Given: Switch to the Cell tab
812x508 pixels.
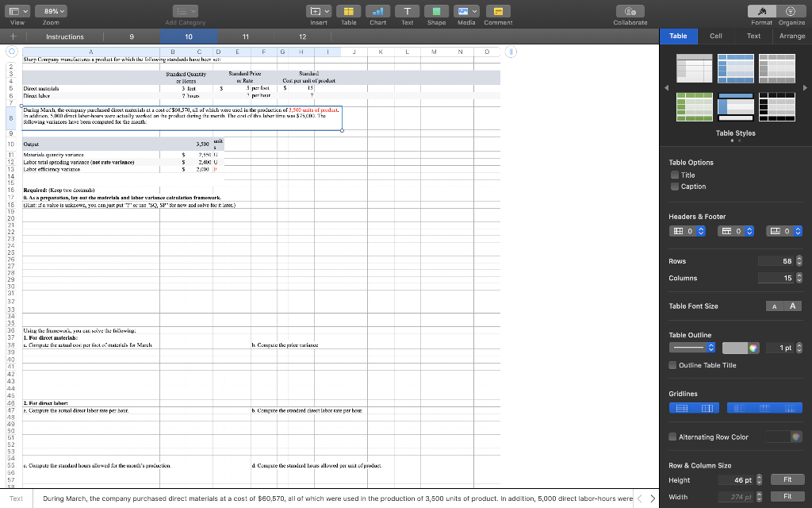Looking at the screenshot, I should [716, 36].
